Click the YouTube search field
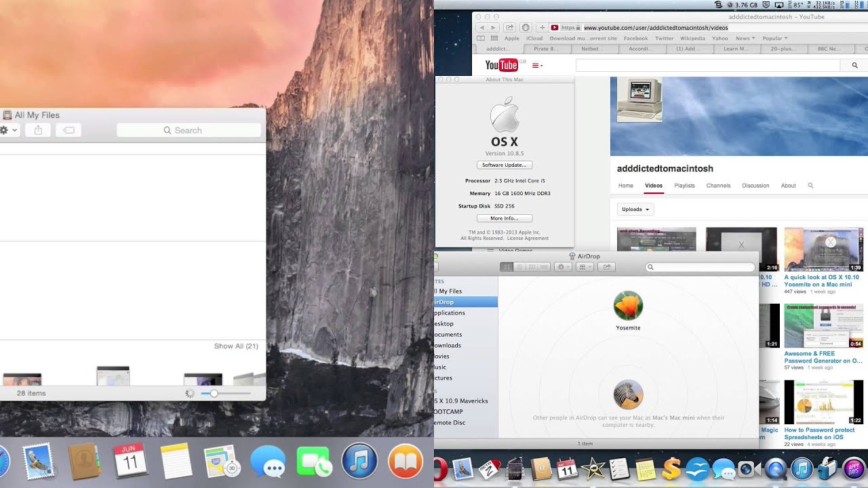This screenshot has height=488, width=868. click(x=708, y=65)
